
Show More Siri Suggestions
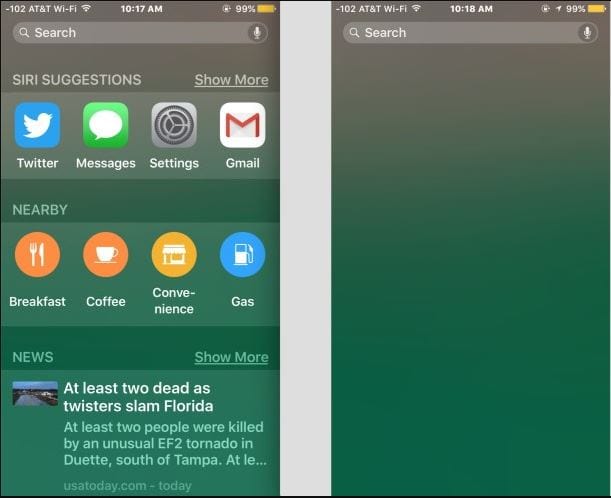(231, 80)
